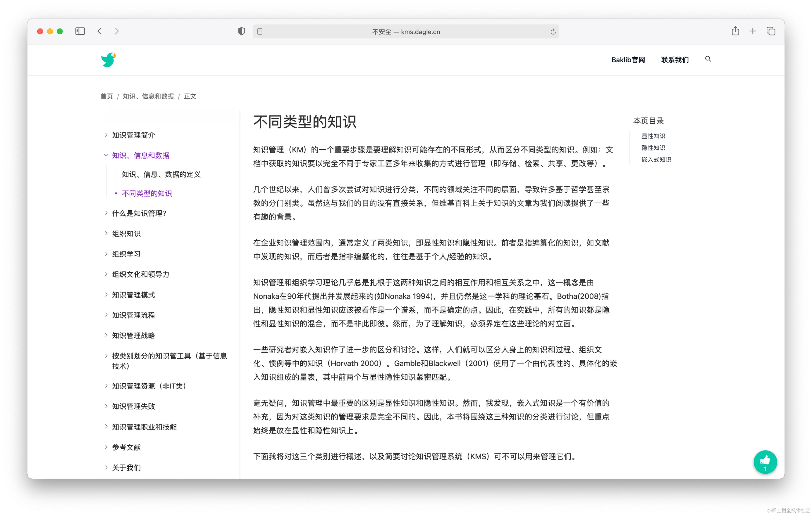Image resolution: width=812 pixels, height=515 pixels.
Task: Reload the page via refresh icon
Action: click(x=553, y=32)
